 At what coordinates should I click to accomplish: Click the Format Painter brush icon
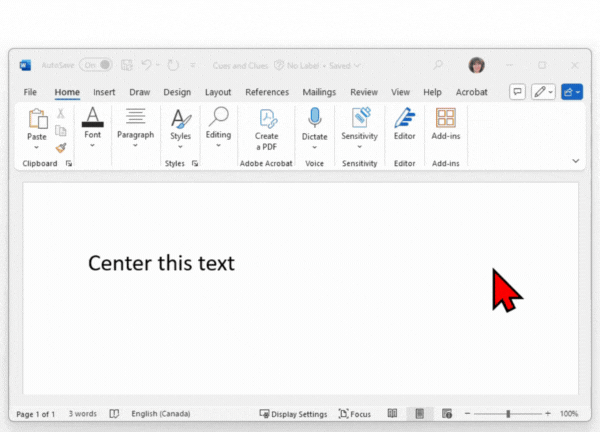point(61,147)
